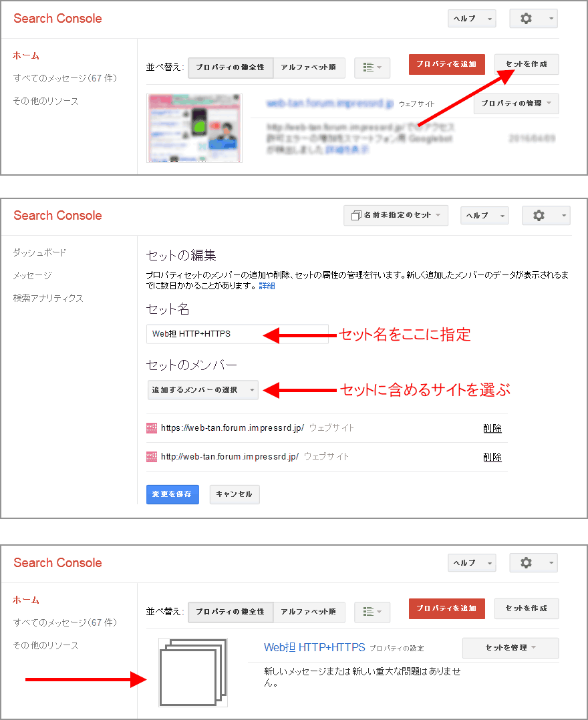Open ダッシュボード in the set editing sidebar
This screenshot has height=720, width=588.
point(39,252)
